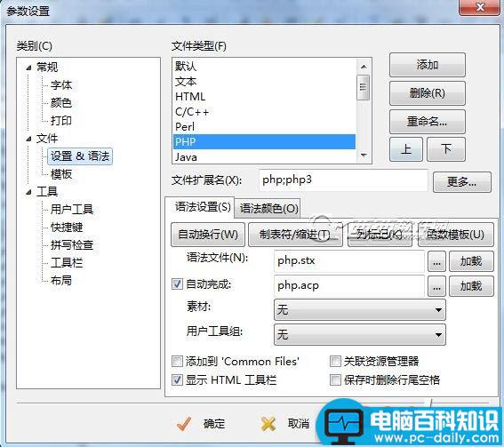Select PHP file type

(x=264, y=141)
